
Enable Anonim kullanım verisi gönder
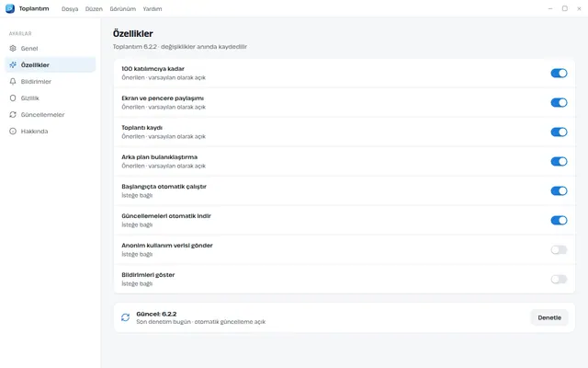click(559, 249)
